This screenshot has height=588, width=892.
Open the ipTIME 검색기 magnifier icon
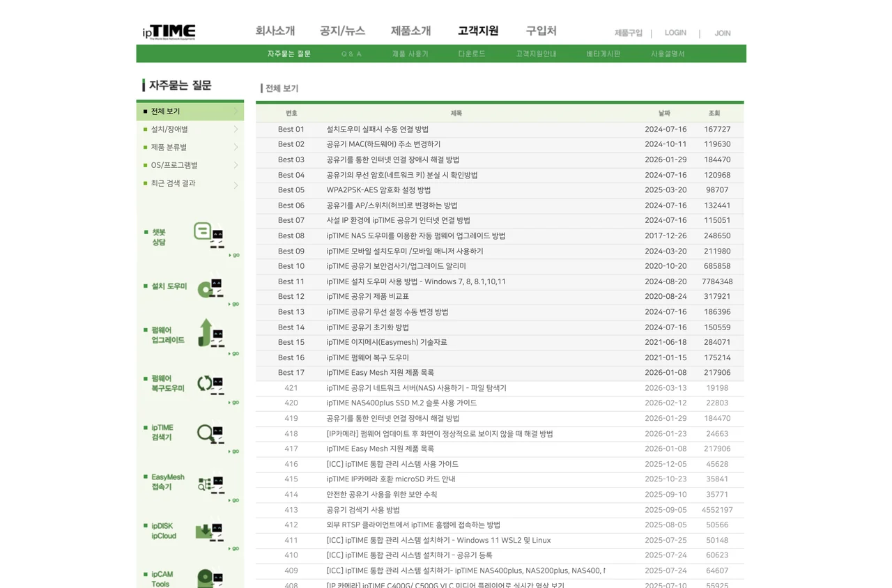[210, 433]
